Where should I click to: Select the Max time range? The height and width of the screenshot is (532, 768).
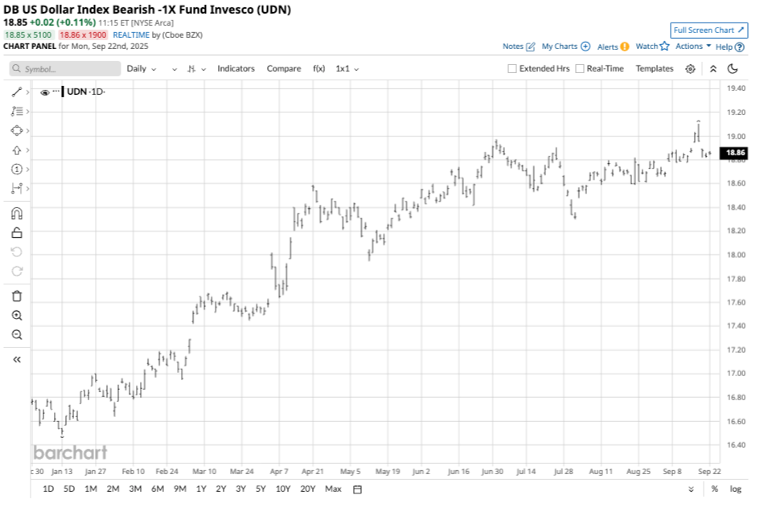[x=333, y=489]
